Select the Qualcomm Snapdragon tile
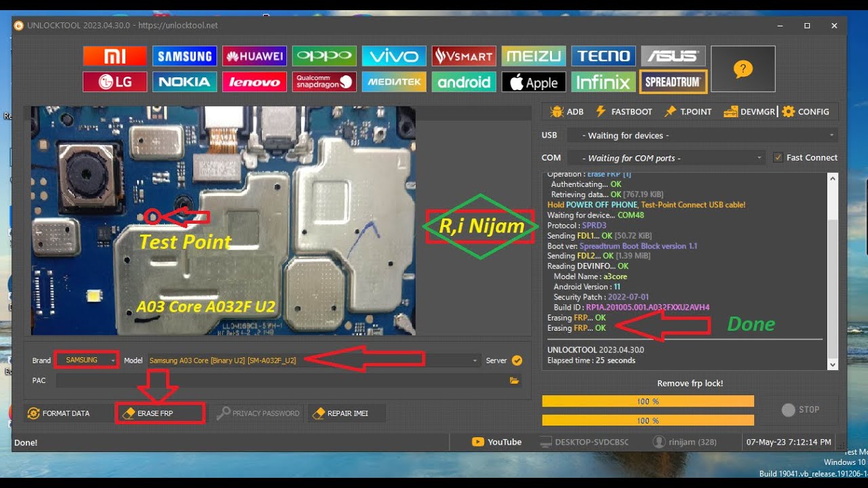 324,82
